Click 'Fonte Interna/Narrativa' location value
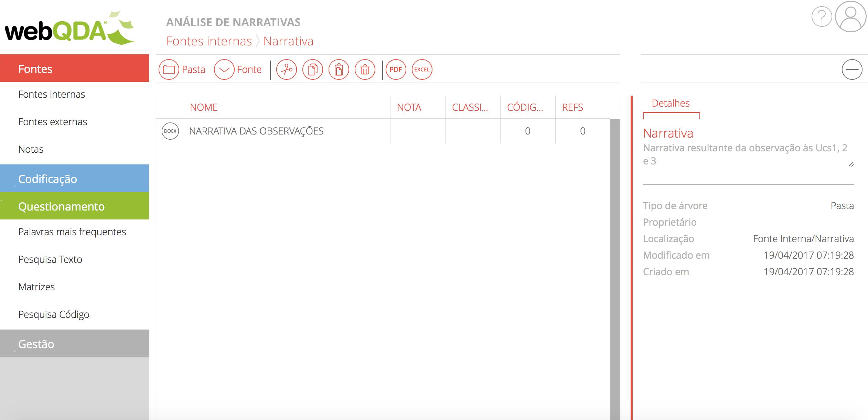This screenshot has width=868, height=420. coord(803,239)
